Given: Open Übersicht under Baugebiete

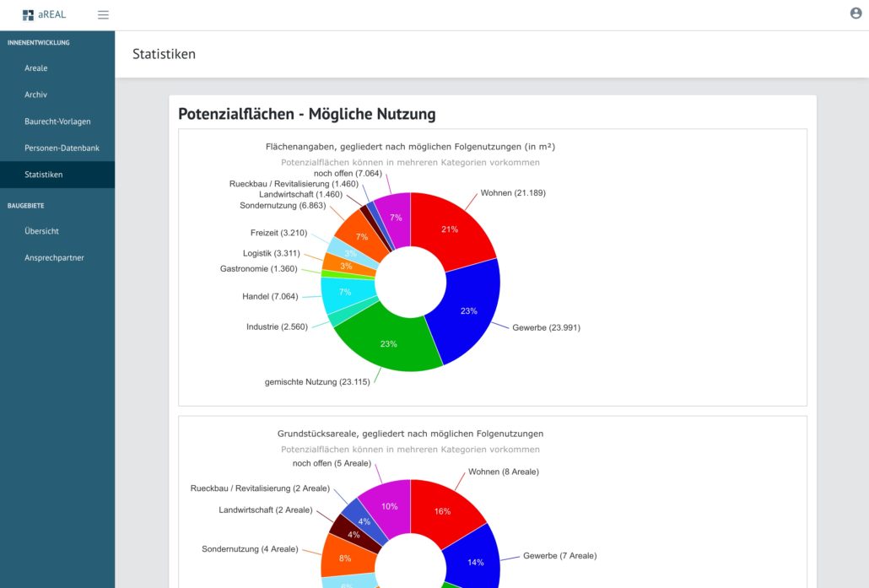Looking at the screenshot, I should click(57, 231).
